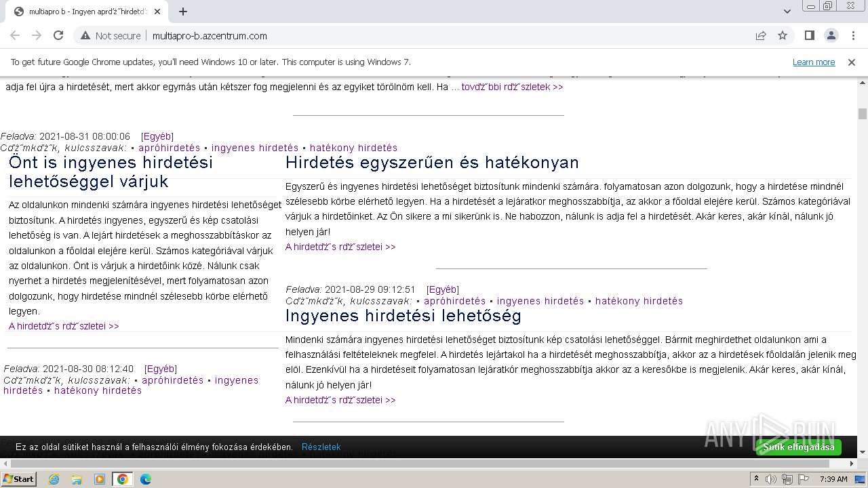This screenshot has width=868, height=488.
Task: Open the Chrome profile avatar
Action: [831, 36]
